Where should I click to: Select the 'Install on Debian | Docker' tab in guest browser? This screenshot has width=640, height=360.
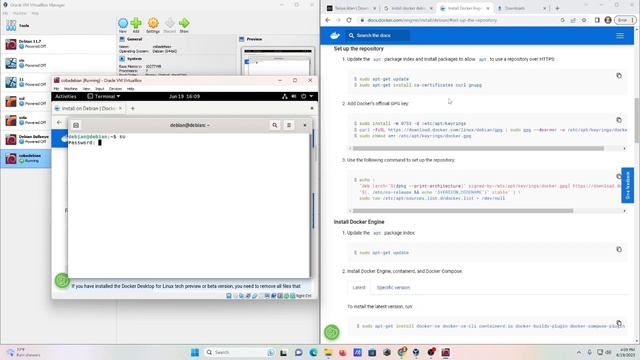[x=88, y=109]
